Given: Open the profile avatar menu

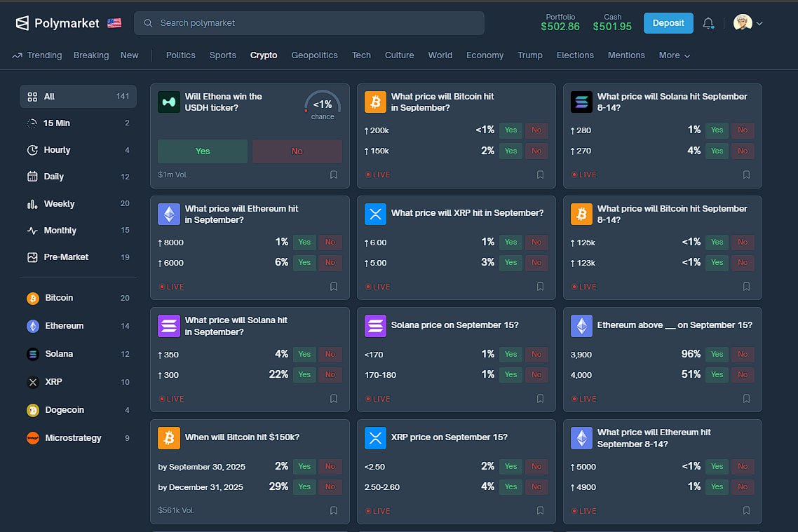Looking at the screenshot, I should 748,23.
